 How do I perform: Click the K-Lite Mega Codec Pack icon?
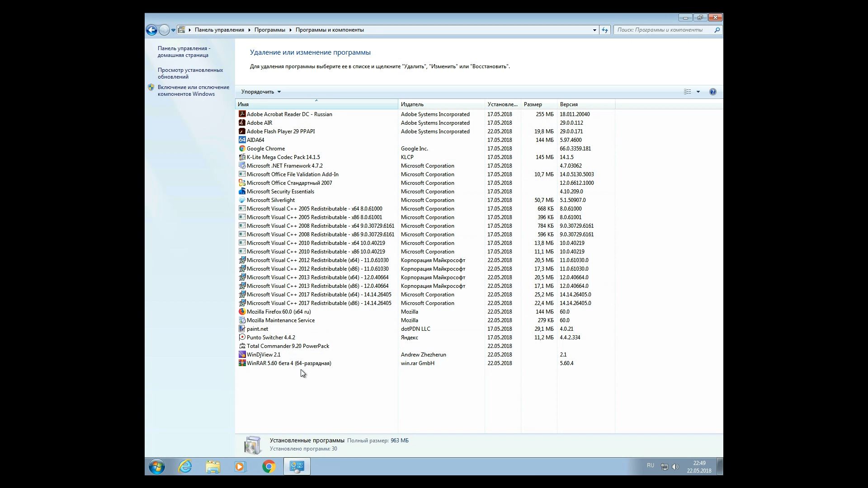click(x=242, y=157)
